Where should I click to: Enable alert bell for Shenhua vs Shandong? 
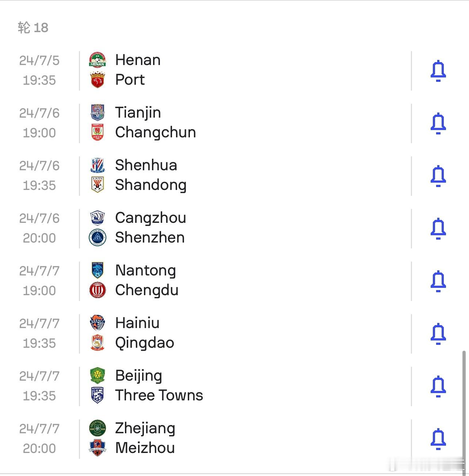[438, 176]
